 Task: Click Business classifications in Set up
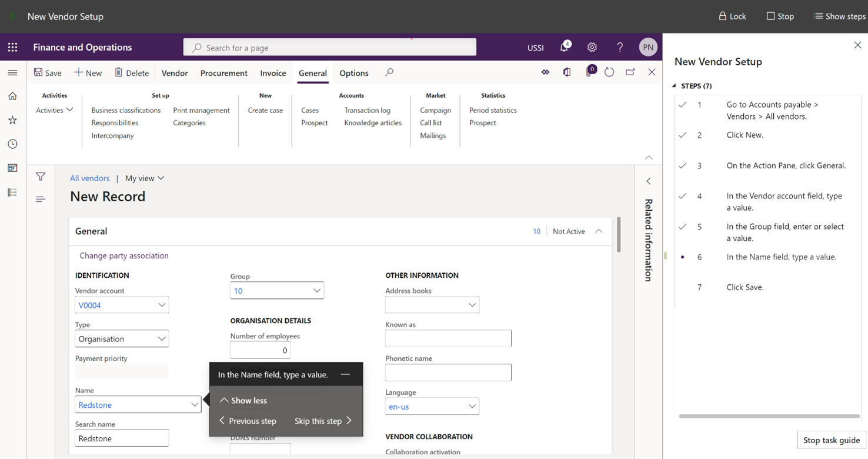point(126,110)
